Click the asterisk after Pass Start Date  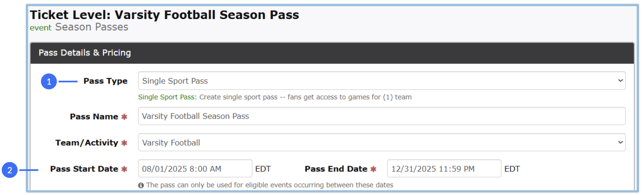(x=124, y=169)
